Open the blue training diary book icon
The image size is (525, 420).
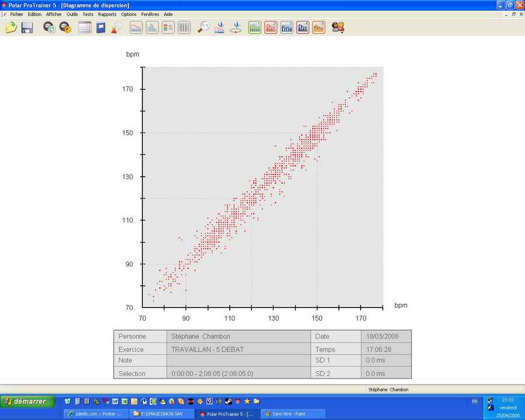pyautogui.click(x=101, y=27)
